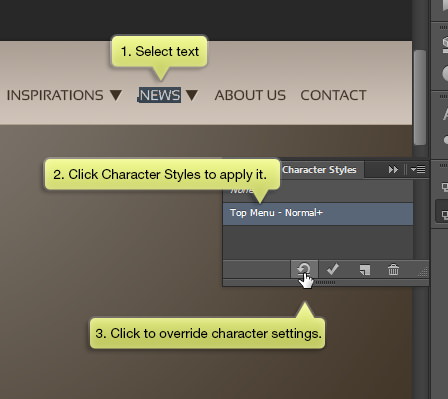Click the ABOUT US text
Image resolution: width=448 pixels, height=399 pixels.
(x=250, y=95)
